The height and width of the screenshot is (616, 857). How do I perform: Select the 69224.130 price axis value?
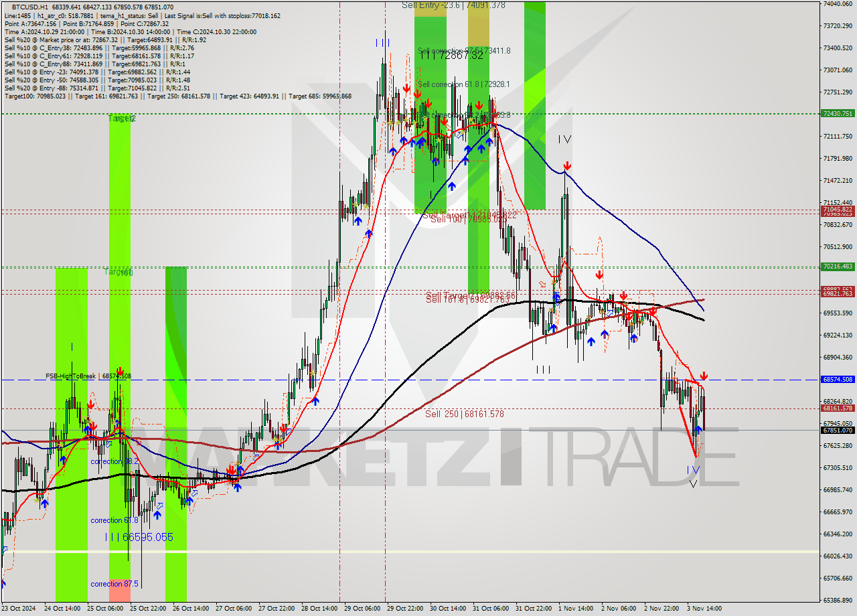click(838, 335)
